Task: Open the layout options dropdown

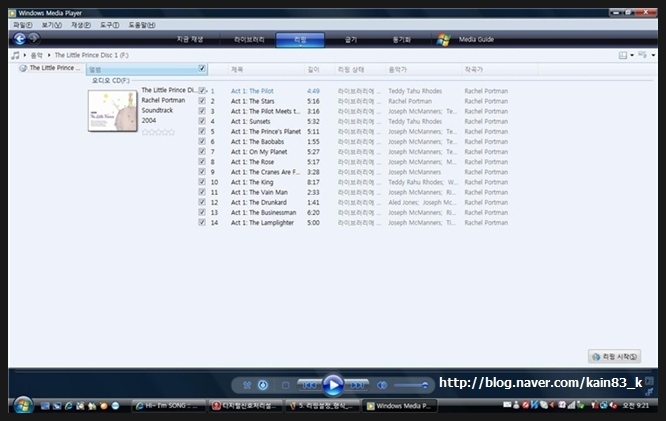Action: (632, 55)
